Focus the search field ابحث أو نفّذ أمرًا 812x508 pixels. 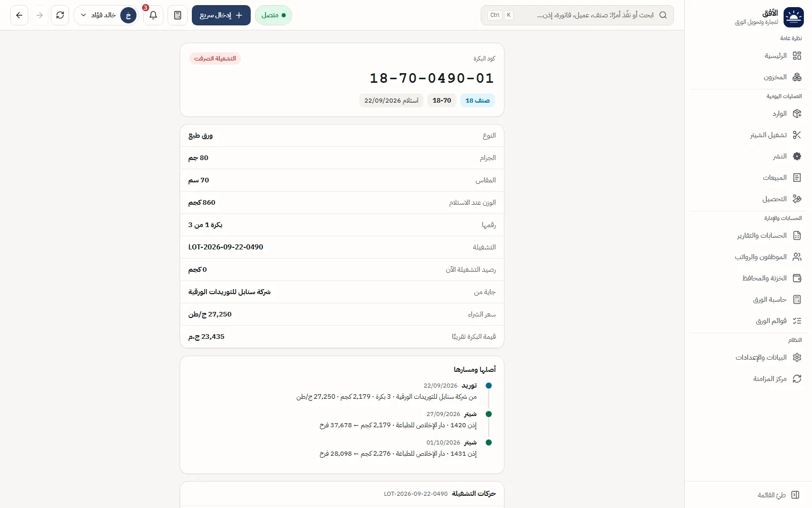(x=577, y=15)
